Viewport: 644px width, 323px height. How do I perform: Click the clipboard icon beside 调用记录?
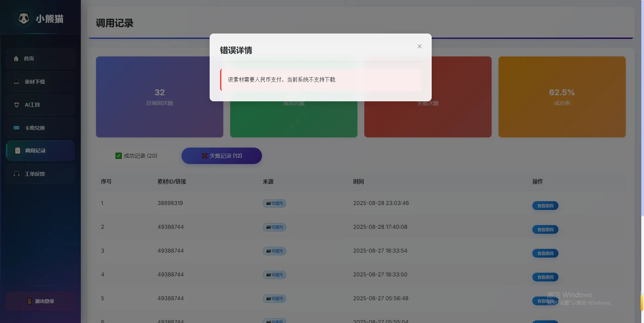coord(18,151)
